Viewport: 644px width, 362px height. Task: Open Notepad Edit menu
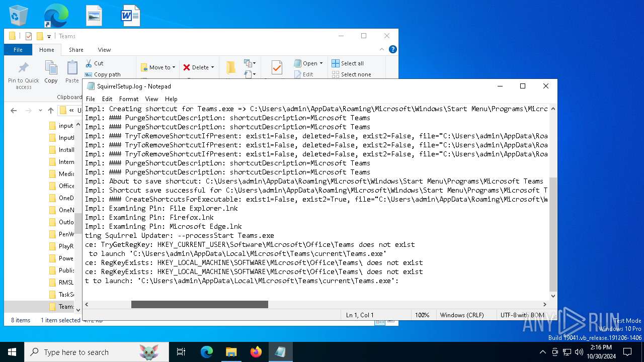point(107,99)
